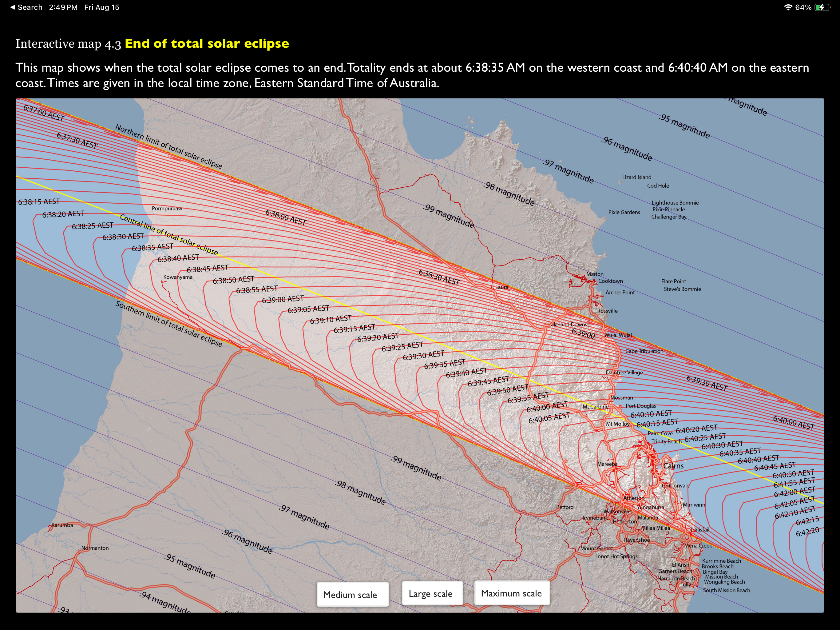Tap the yellow End of total solar eclipse title
Screen dimensions: 840x630
(x=207, y=43)
